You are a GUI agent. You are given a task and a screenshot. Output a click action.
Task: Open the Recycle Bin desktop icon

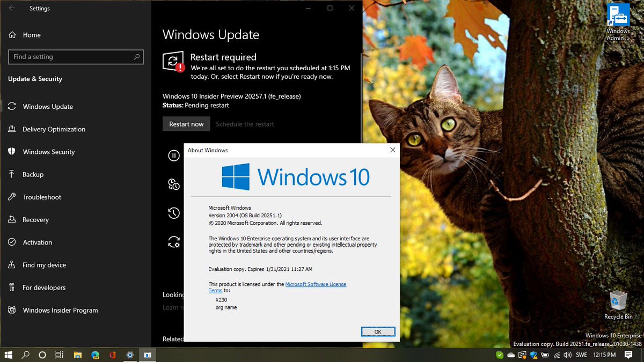pos(618,305)
